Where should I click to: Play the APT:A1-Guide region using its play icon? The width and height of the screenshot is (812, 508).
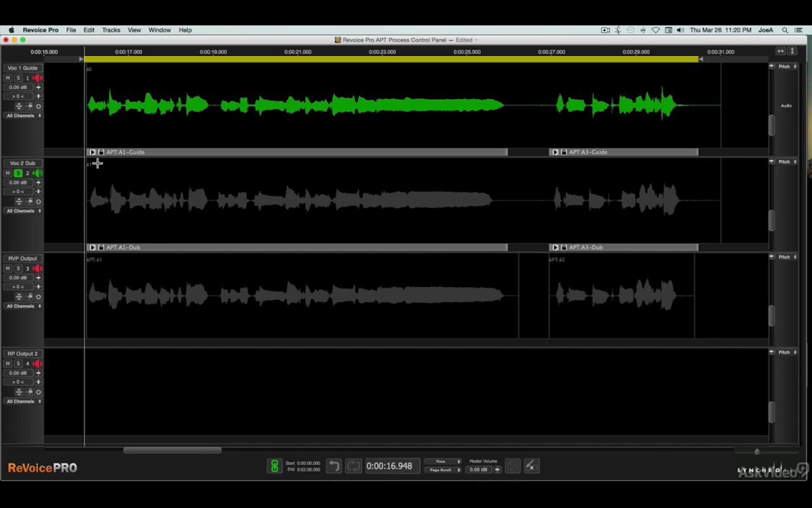pos(93,152)
